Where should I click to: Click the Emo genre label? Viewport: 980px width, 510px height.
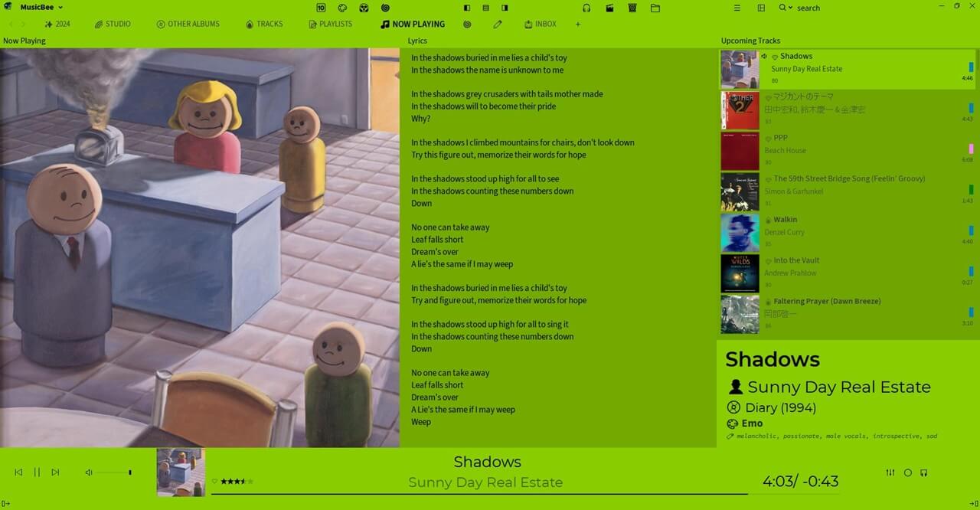point(752,423)
